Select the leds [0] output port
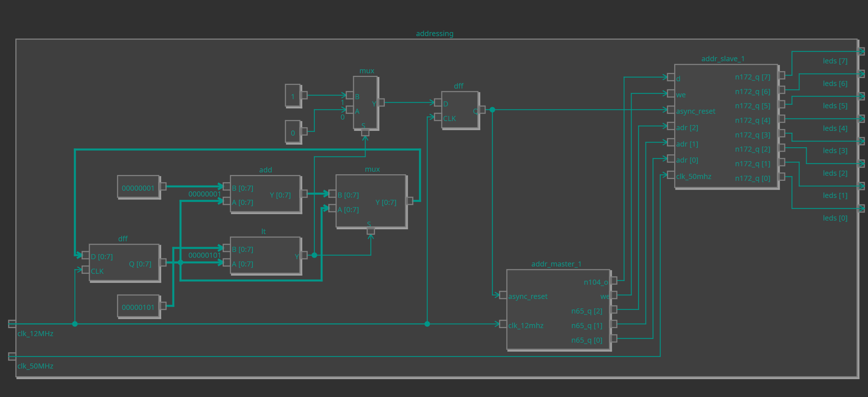Image resolution: width=868 pixels, height=397 pixels. (x=861, y=209)
